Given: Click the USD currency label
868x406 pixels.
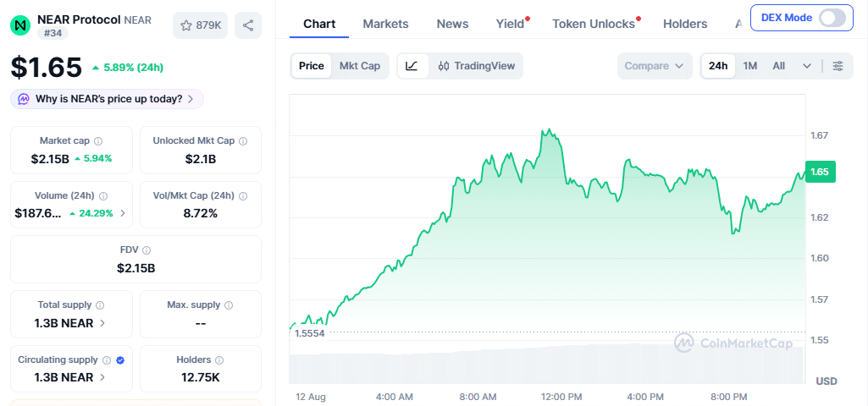Looking at the screenshot, I should tap(827, 381).
